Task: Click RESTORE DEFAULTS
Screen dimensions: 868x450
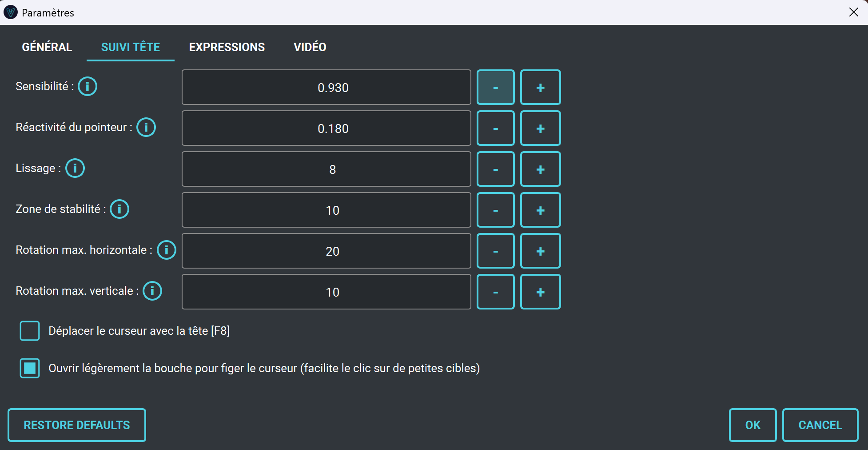Action: pyautogui.click(x=76, y=425)
